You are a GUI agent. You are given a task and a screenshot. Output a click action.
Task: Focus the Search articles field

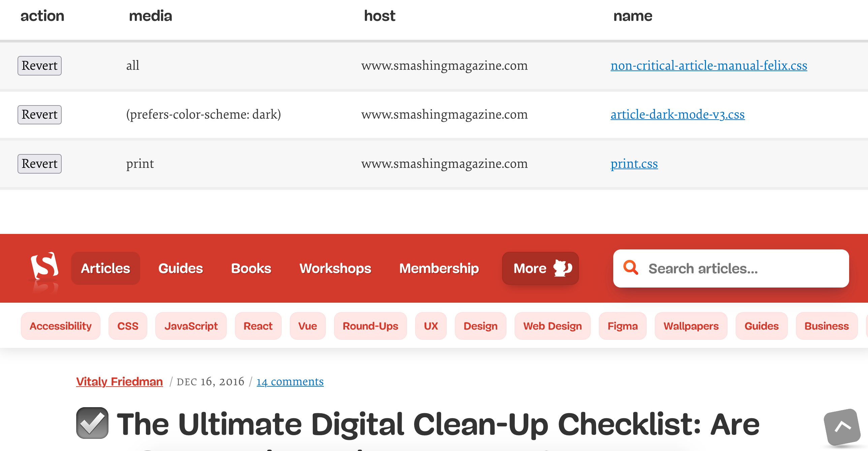pyautogui.click(x=731, y=268)
